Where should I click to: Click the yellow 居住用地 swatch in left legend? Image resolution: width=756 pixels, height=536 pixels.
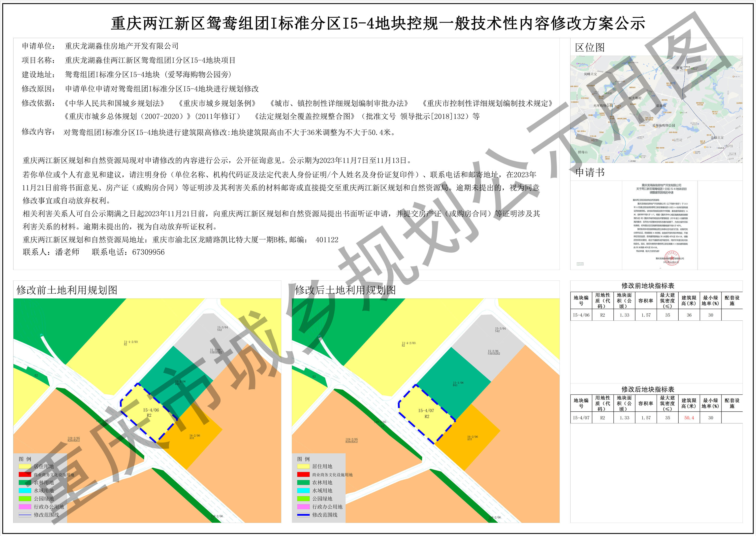[25, 466]
